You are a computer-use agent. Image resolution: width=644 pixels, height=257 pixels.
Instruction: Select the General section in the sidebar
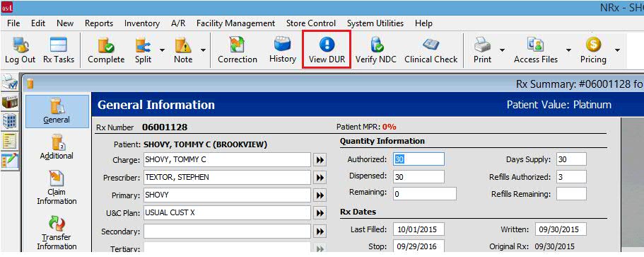pos(57,111)
